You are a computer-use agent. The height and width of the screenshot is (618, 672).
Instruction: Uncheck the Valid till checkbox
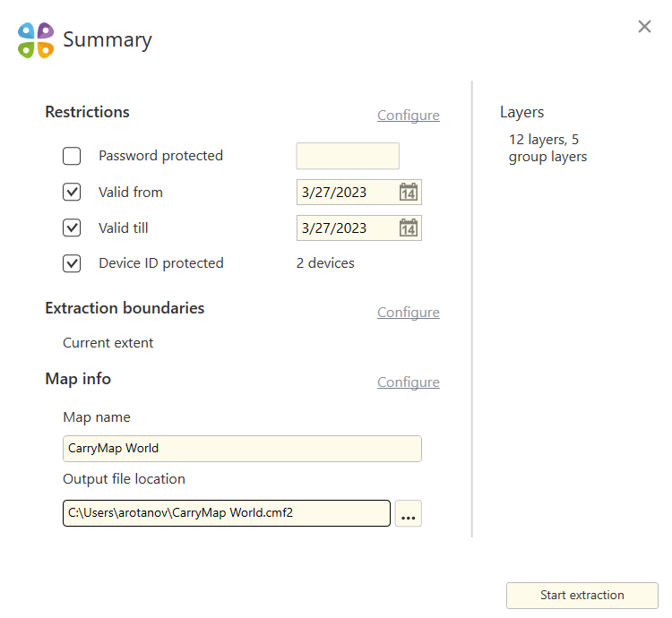point(72,227)
